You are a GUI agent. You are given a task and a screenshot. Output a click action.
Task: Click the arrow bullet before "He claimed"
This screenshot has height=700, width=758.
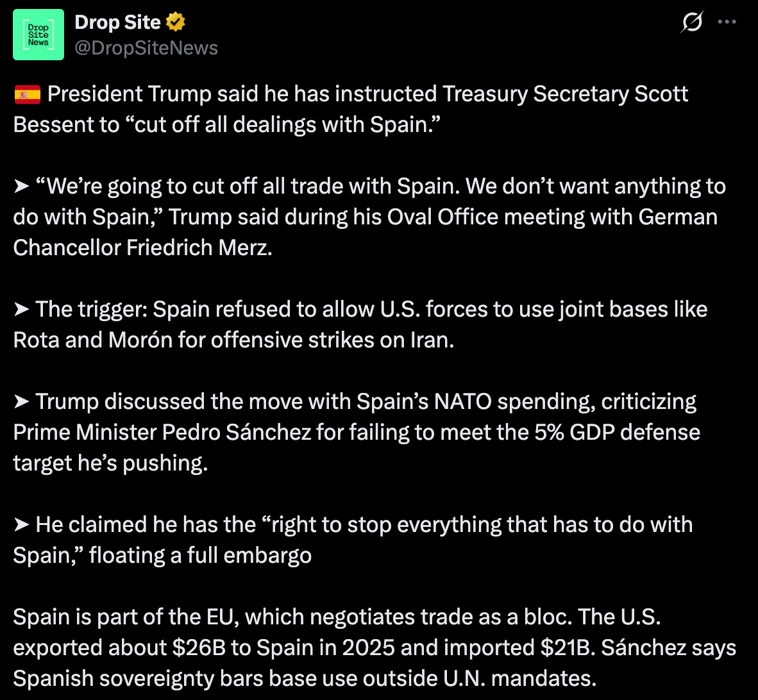click(22, 525)
